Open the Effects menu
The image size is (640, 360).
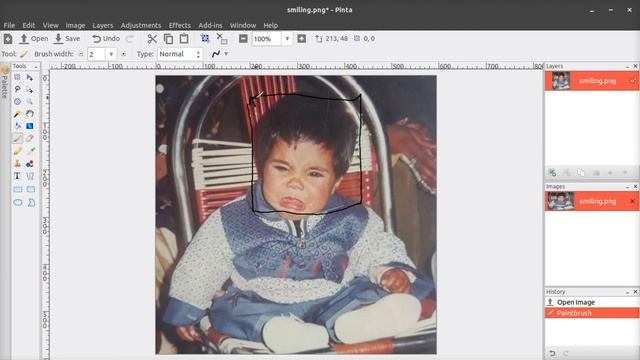pos(180,25)
